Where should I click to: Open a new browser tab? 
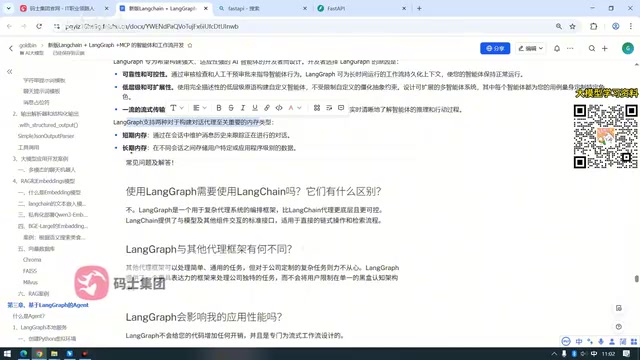[x=419, y=8]
